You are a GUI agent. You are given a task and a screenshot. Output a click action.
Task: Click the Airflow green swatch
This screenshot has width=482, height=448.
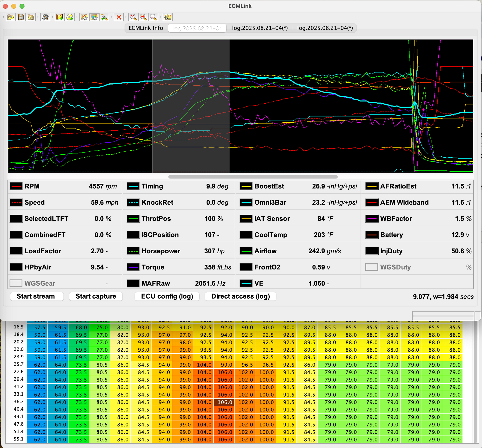[x=246, y=251]
